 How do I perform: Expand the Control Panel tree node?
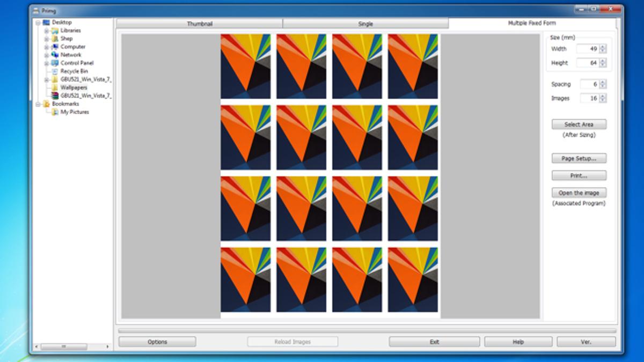point(47,63)
